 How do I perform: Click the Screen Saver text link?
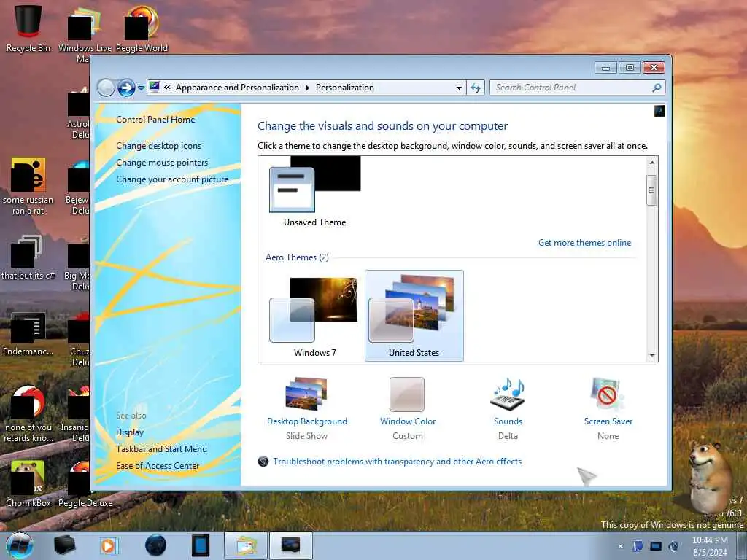[608, 421]
